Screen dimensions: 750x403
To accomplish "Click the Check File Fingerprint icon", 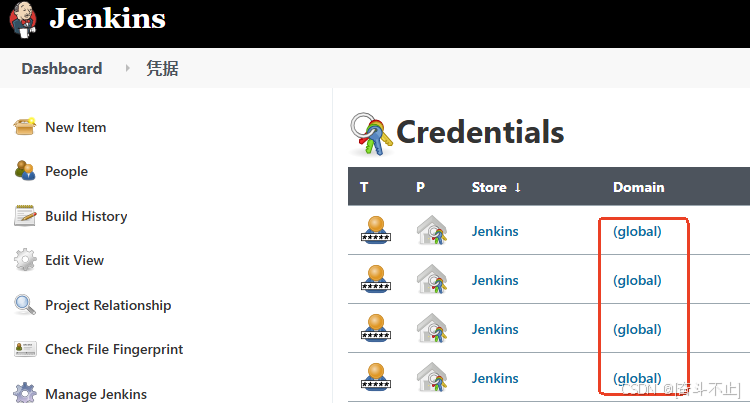I will [x=25, y=349].
